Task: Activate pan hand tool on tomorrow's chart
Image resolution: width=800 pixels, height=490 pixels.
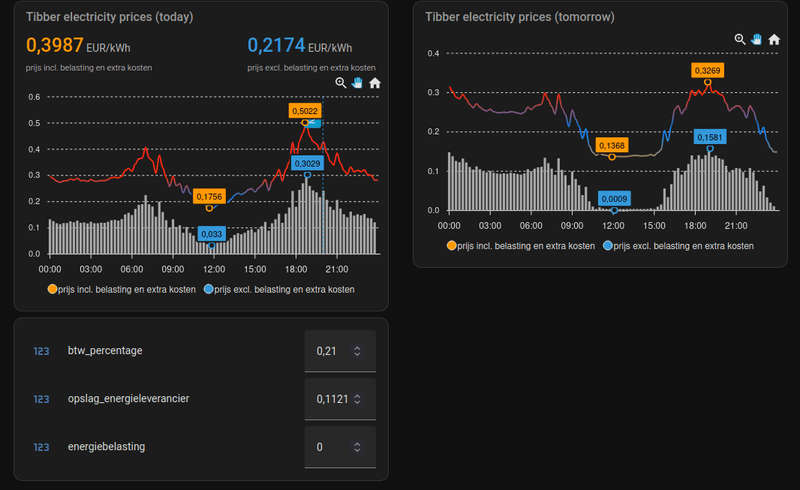Action: pyautogui.click(x=756, y=39)
